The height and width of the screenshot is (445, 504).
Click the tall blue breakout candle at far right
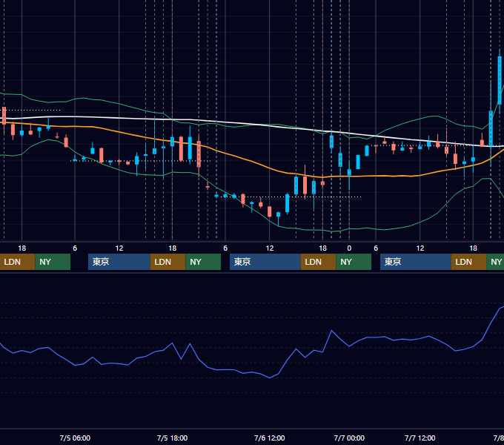pos(500,80)
